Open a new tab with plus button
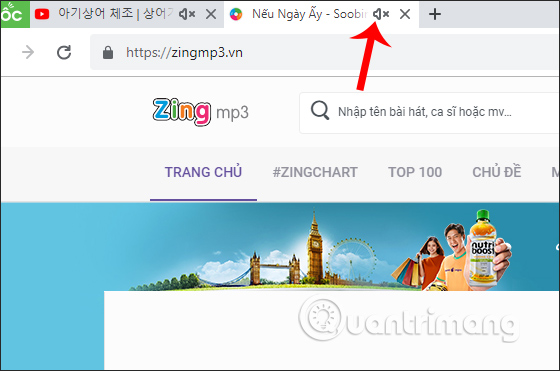Viewport: 560px width, 371px height. (435, 14)
